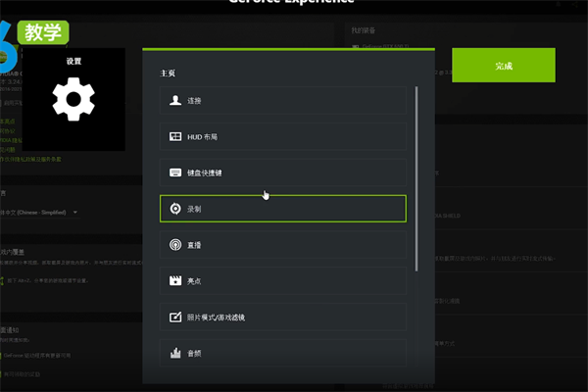Screen dimensions: 588x392
Task: Click the settings list vertical scrollbar
Action: [x=416, y=176]
